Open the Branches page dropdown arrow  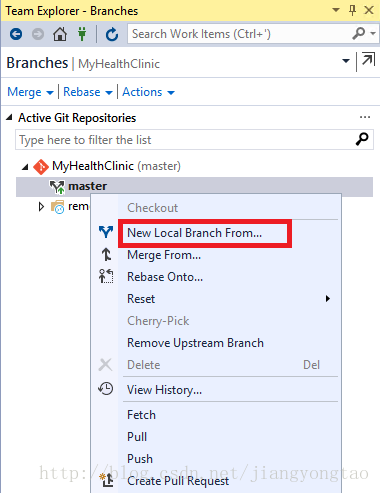pyautogui.click(x=346, y=61)
